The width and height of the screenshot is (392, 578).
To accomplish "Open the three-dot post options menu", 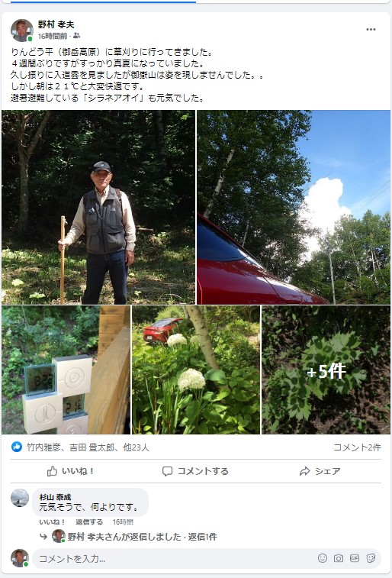I will tap(371, 30).
